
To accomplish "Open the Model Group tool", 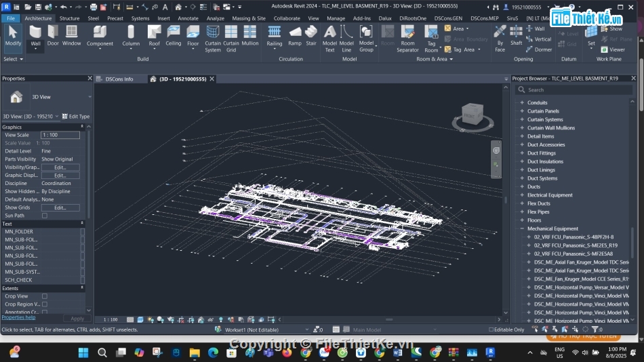I will (366, 39).
